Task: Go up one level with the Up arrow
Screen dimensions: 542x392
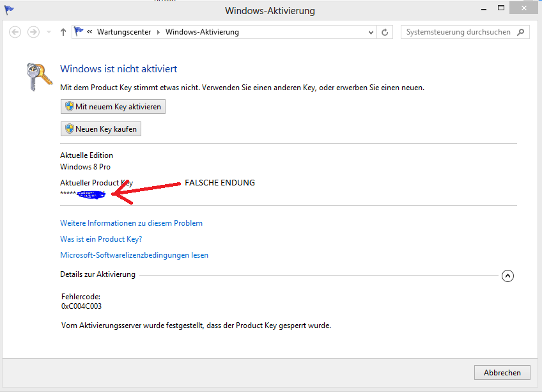Action: coord(63,32)
